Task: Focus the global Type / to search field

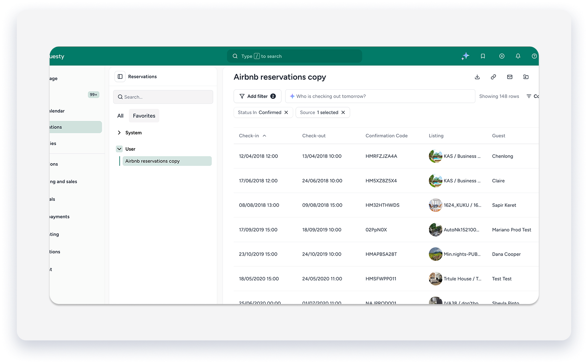Action: (x=295, y=56)
